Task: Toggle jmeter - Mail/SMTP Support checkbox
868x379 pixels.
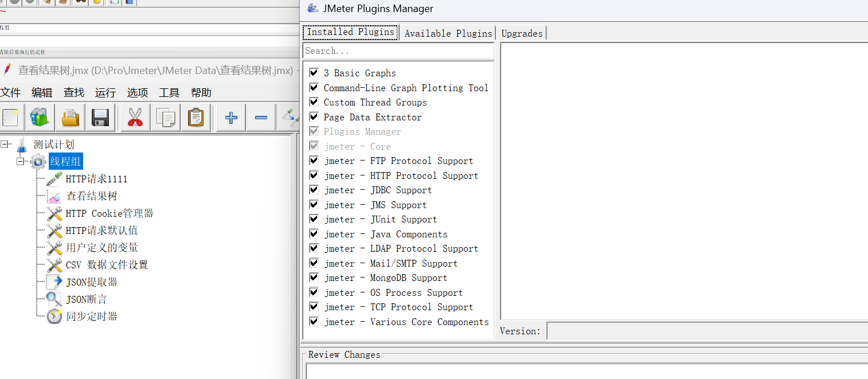Action: [314, 263]
